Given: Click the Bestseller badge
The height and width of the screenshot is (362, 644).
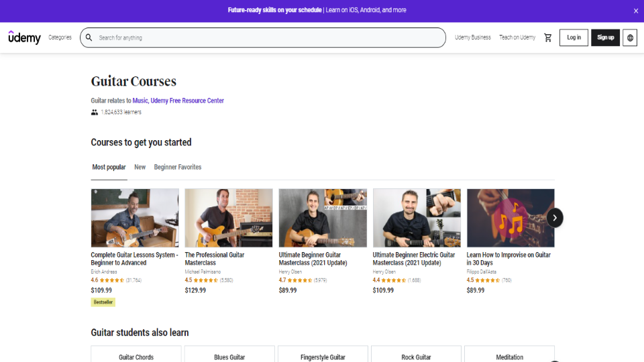Looking at the screenshot, I should tap(103, 302).
